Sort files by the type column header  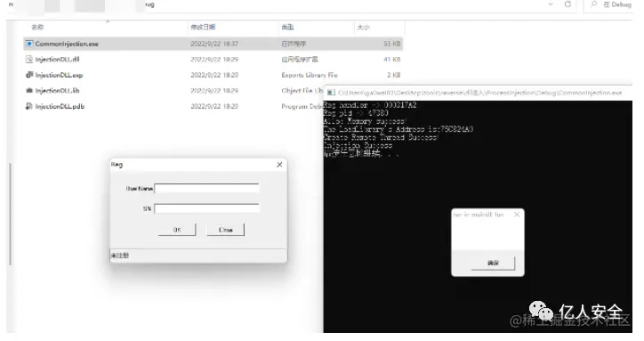287,27
